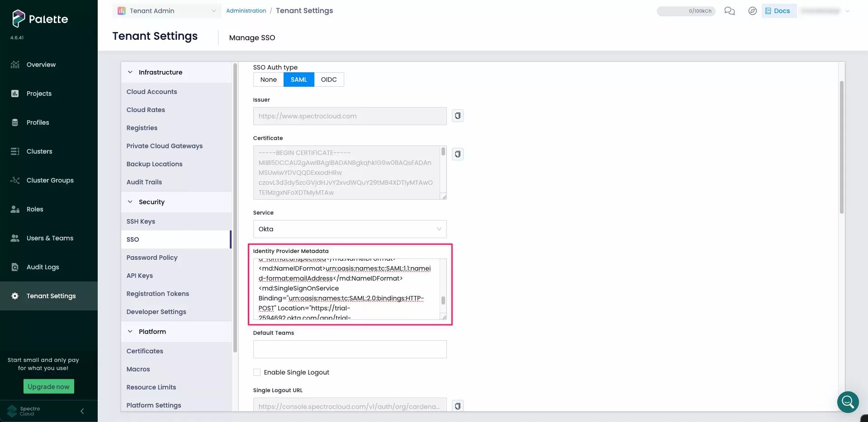Open the Profiles section
This screenshot has width=868, height=422.
pos(37,122)
